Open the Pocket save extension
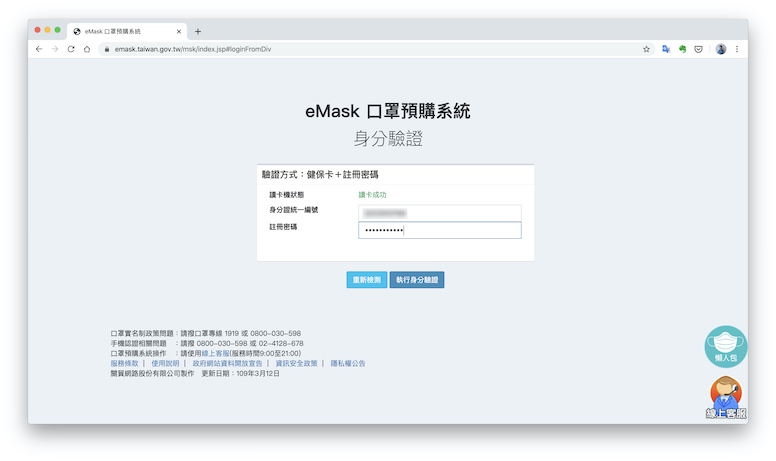776x461 pixels. click(698, 49)
